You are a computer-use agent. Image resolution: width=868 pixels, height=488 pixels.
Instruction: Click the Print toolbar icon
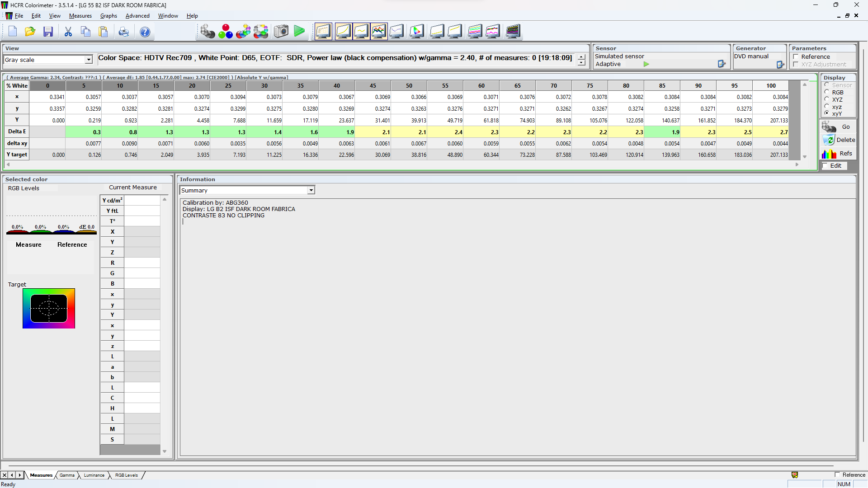coord(123,32)
